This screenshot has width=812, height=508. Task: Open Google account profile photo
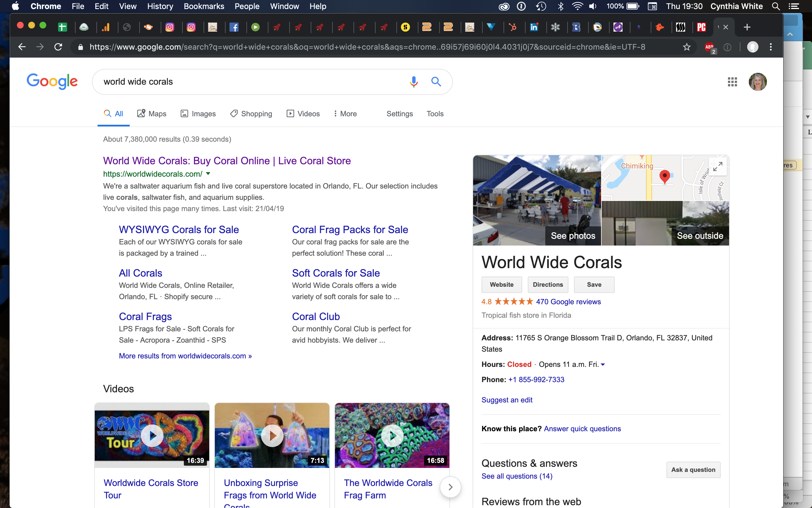point(758,82)
